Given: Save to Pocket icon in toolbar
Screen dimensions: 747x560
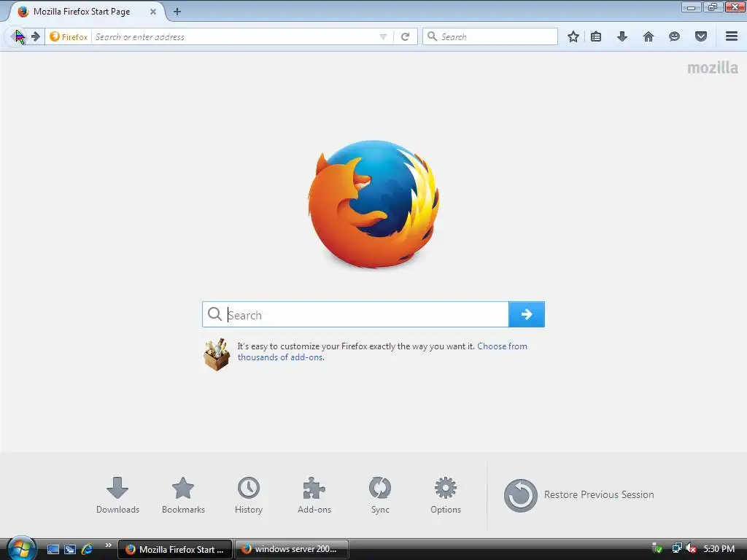Looking at the screenshot, I should (x=701, y=36).
